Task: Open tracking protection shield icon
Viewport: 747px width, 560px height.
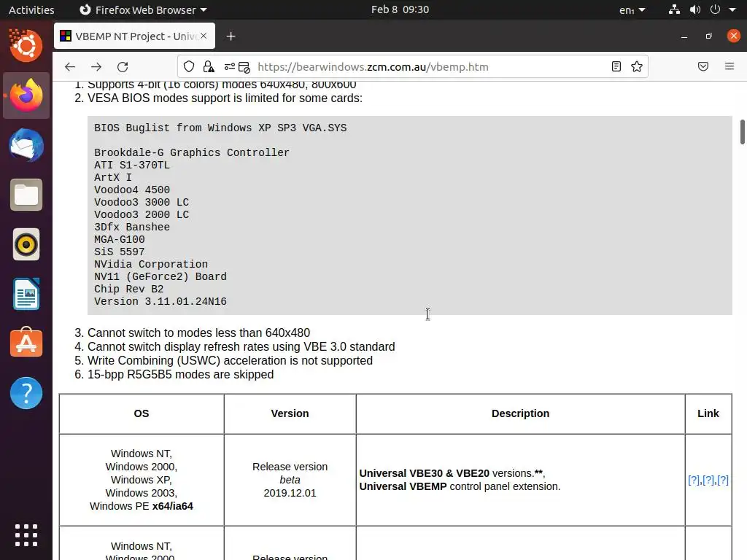Action: [189, 66]
